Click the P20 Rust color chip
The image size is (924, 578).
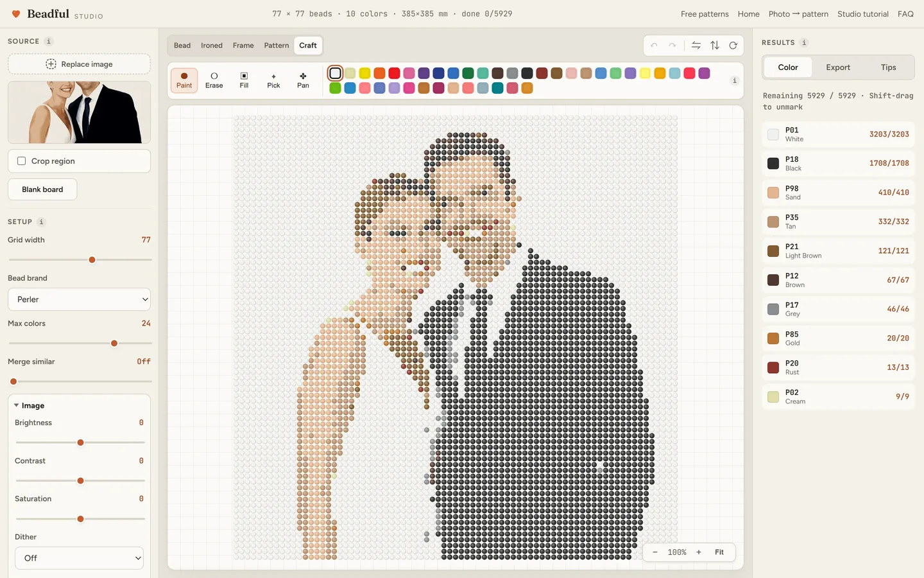[x=773, y=367]
